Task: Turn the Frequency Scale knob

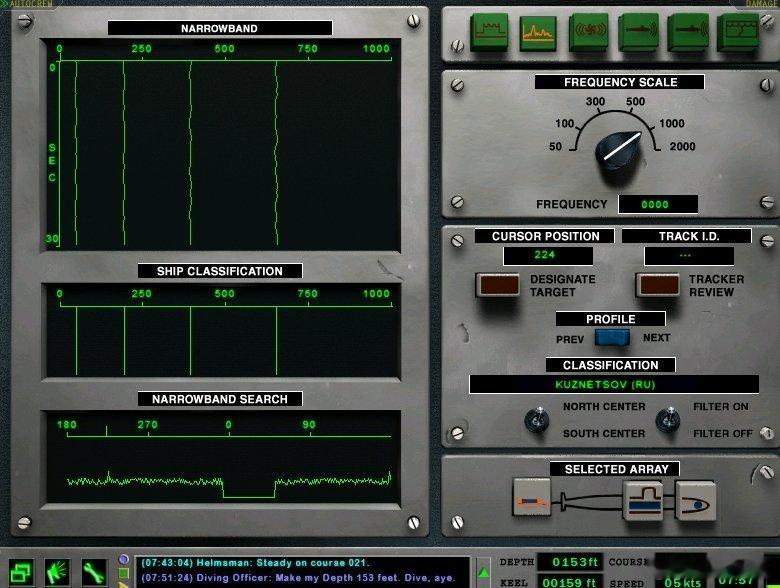Action: pos(618,152)
